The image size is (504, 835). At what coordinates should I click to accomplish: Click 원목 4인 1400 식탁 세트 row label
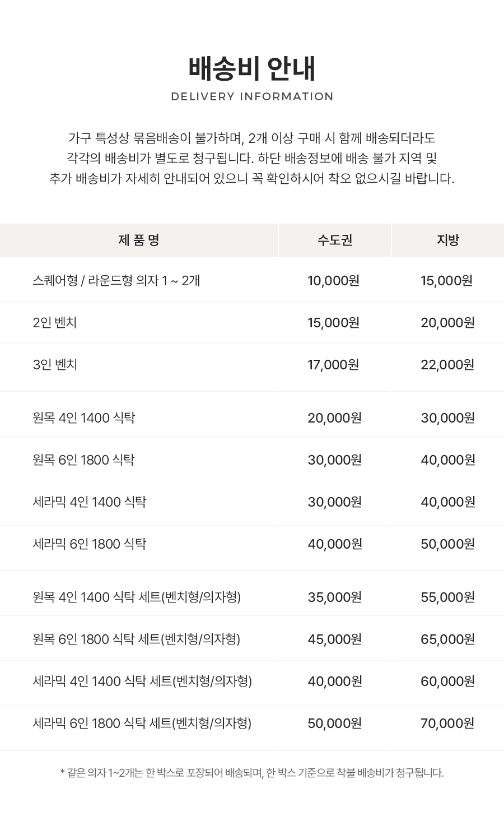[137, 597]
